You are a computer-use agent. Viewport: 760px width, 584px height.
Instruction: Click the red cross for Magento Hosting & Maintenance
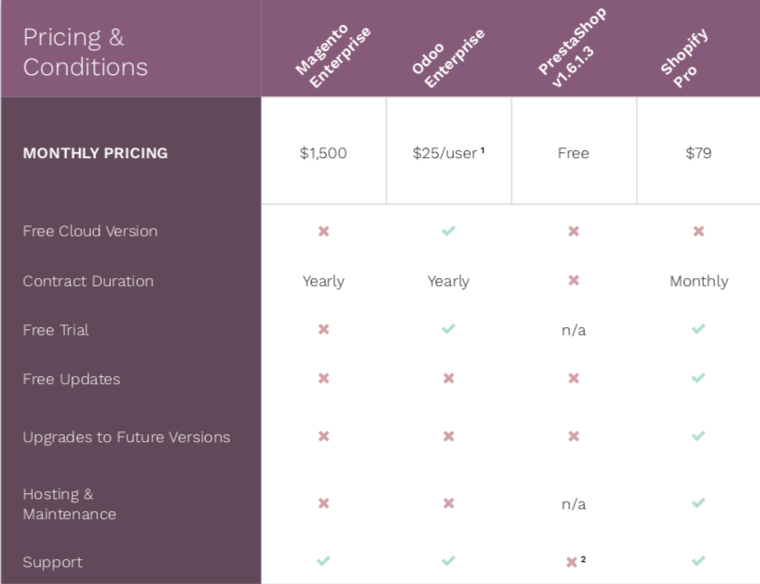[323, 503]
